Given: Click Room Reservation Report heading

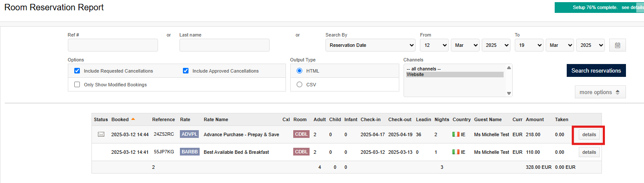Looking at the screenshot, I should pyautogui.click(x=54, y=7).
